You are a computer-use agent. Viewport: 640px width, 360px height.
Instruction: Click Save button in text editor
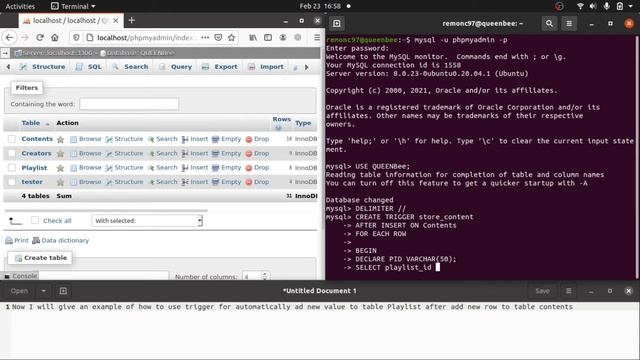click(x=542, y=291)
